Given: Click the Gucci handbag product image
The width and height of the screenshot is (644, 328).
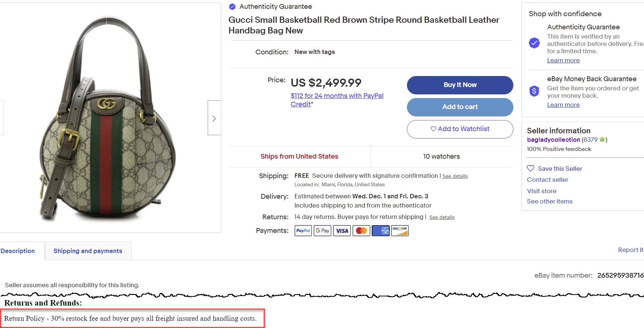Looking at the screenshot, I should (106, 121).
